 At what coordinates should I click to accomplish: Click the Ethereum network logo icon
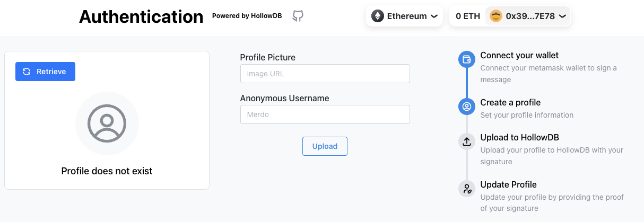coord(377,16)
